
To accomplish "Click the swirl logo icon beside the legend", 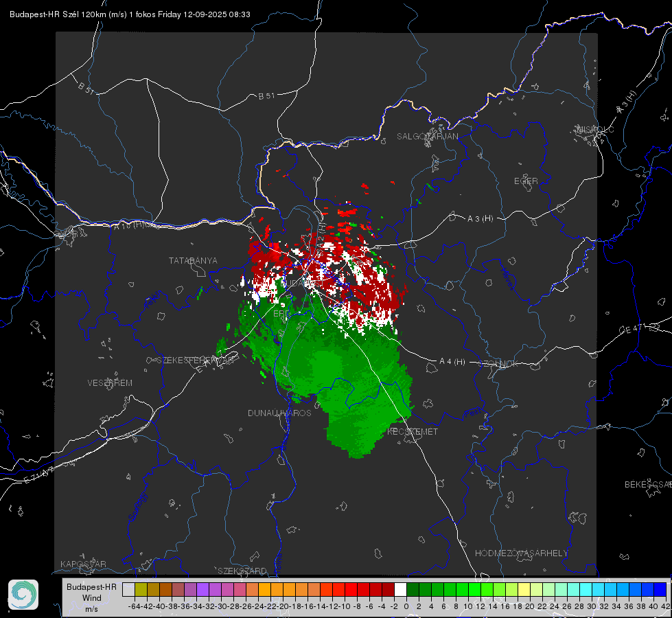I will click(x=23, y=595).
